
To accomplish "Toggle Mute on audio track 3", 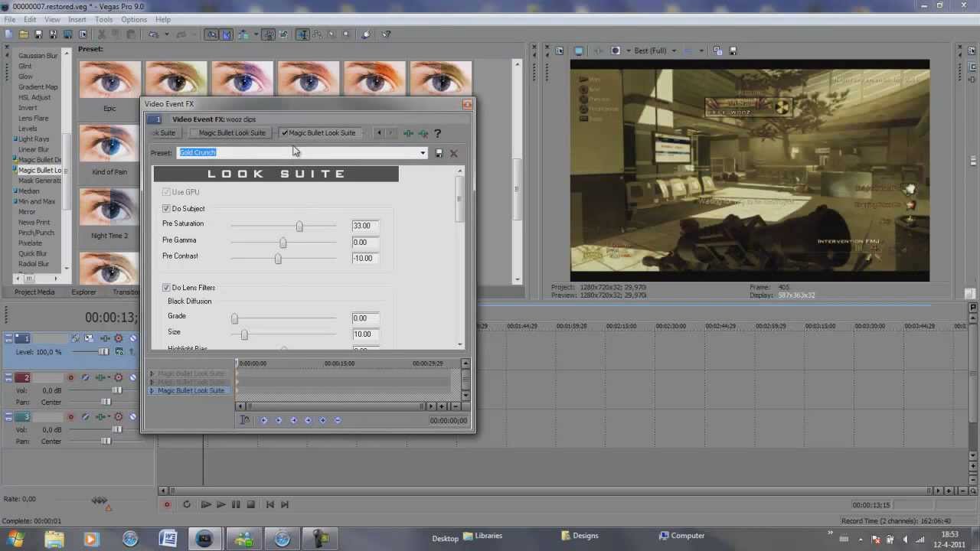I will [132, 417].
